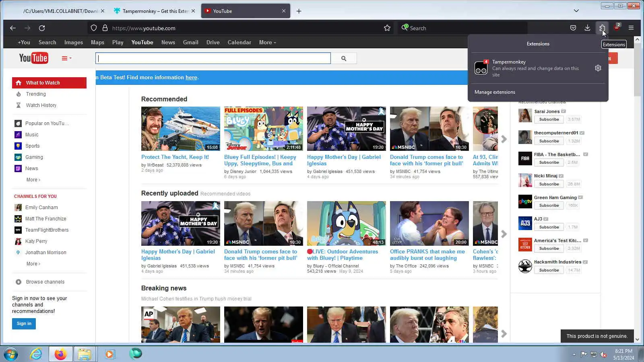Focus the YouTube search input box
Viewport: 644px width, 362px height.
tap(213, 58)
